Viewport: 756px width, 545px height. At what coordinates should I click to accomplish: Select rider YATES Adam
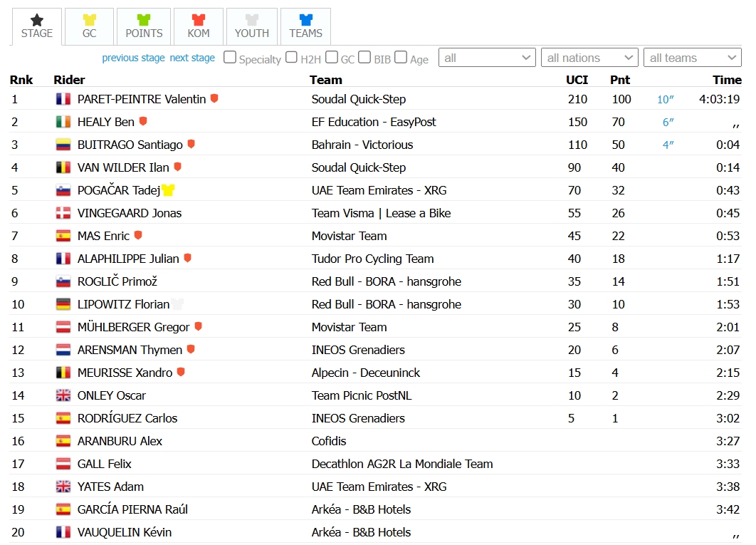tap(111, 487)
